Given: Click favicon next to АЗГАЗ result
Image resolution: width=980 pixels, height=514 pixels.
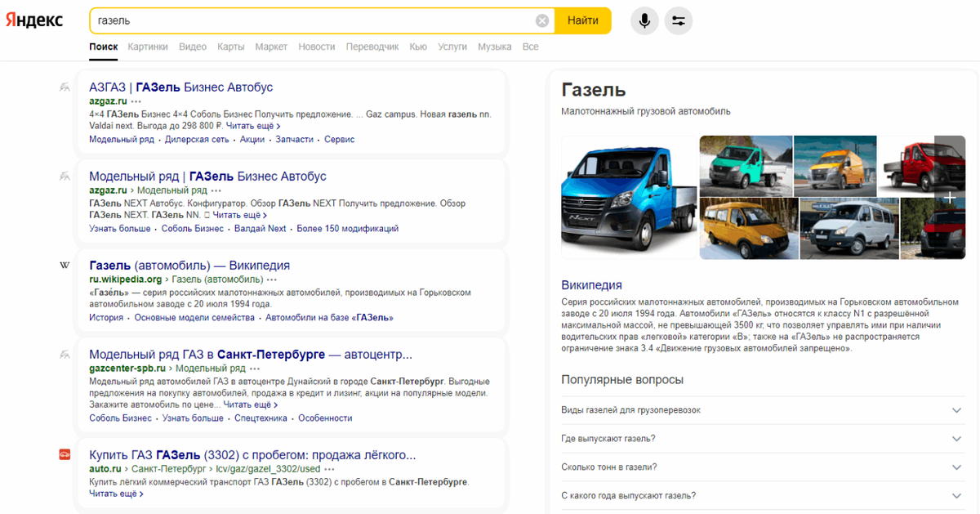Looking at the screenshot, I should tap(65, 87).
